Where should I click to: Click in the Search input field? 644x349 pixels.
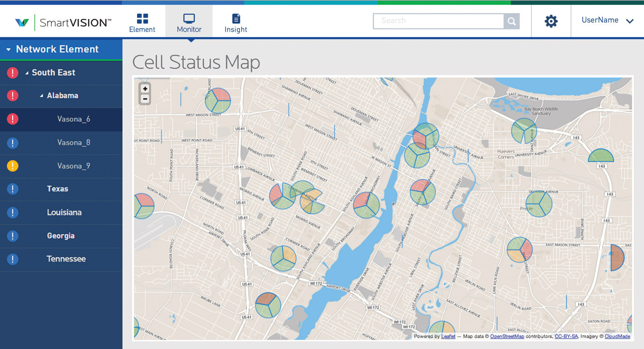click(x=438, y=21)
